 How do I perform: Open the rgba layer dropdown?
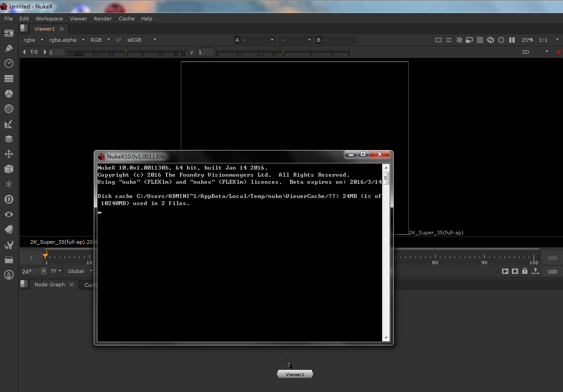33,40
